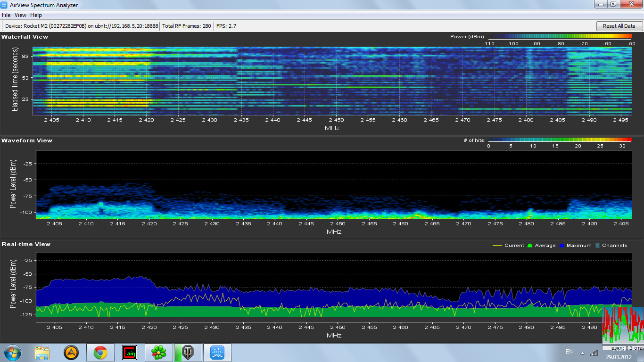Viewport: 644px width, 362px height.
Task: Open the EN input language selector
Action: [569, 352]
